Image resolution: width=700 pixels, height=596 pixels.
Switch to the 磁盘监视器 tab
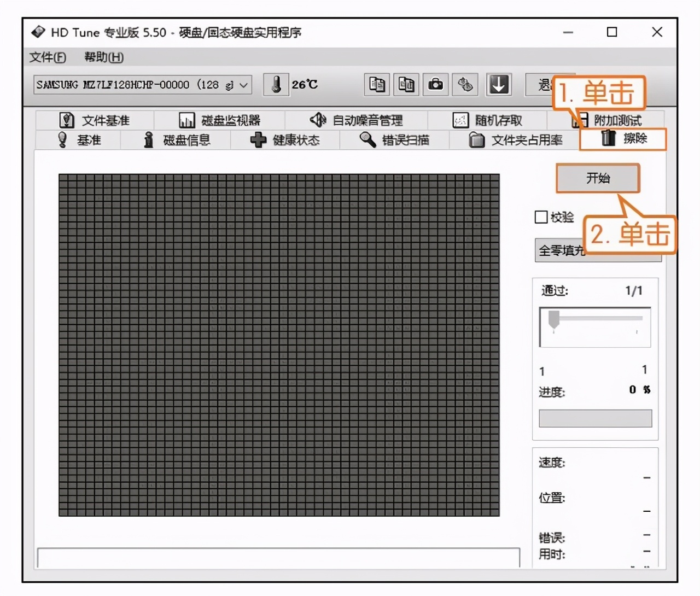219,120
